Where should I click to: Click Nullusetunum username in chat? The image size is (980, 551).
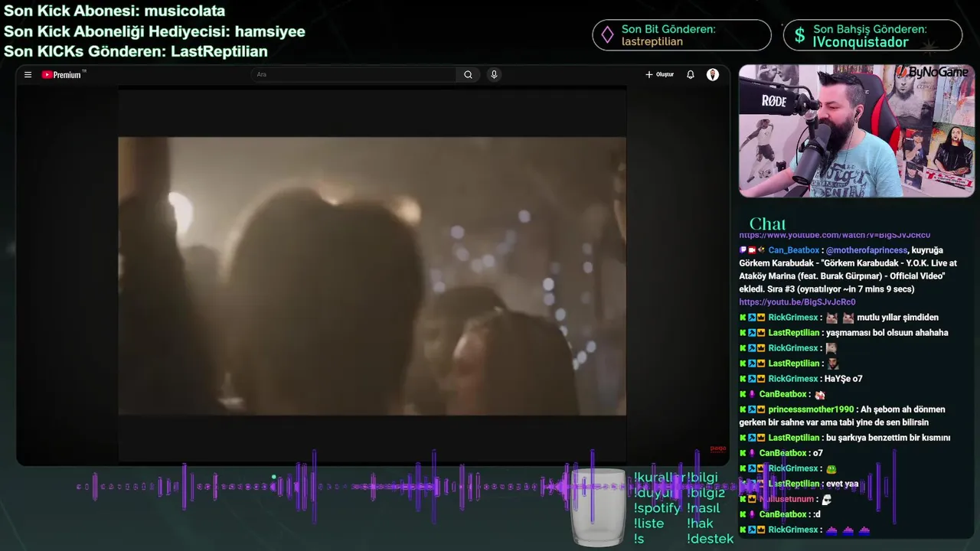(x=786, y=499)
